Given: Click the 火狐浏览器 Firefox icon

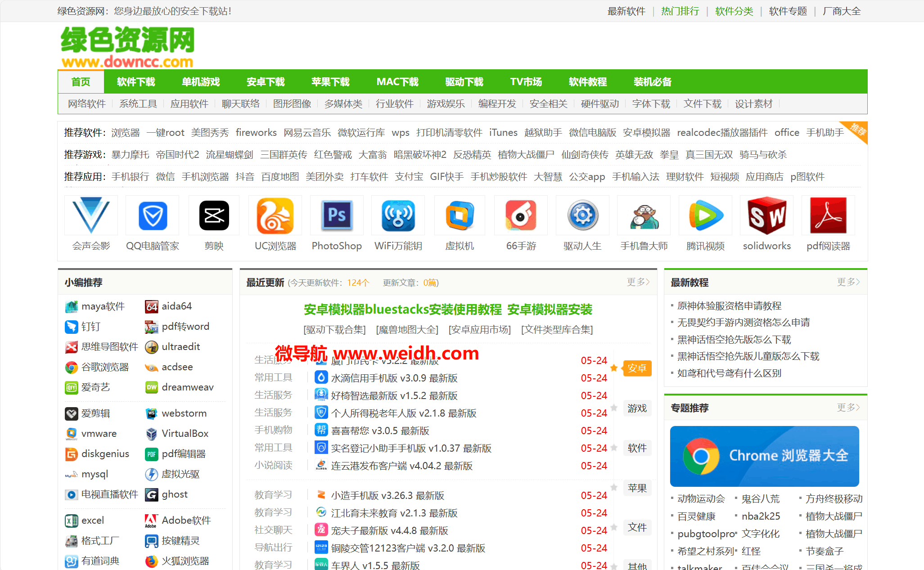Looking at the screenshot, I should coord(152,561).
